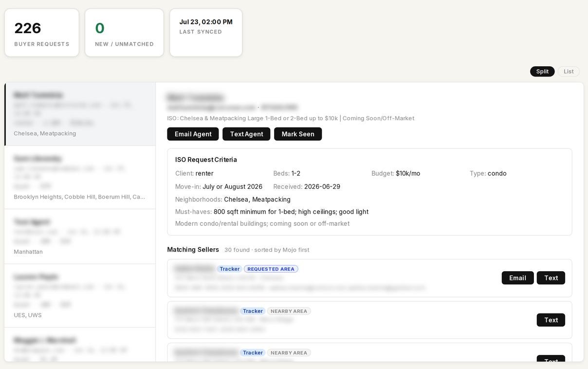Text the first Nearby Area seller

(x=551, y=320)
